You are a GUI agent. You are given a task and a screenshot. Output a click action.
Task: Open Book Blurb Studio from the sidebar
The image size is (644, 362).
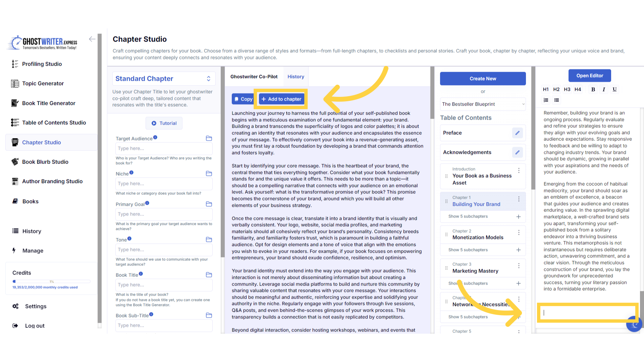point(45,162)
